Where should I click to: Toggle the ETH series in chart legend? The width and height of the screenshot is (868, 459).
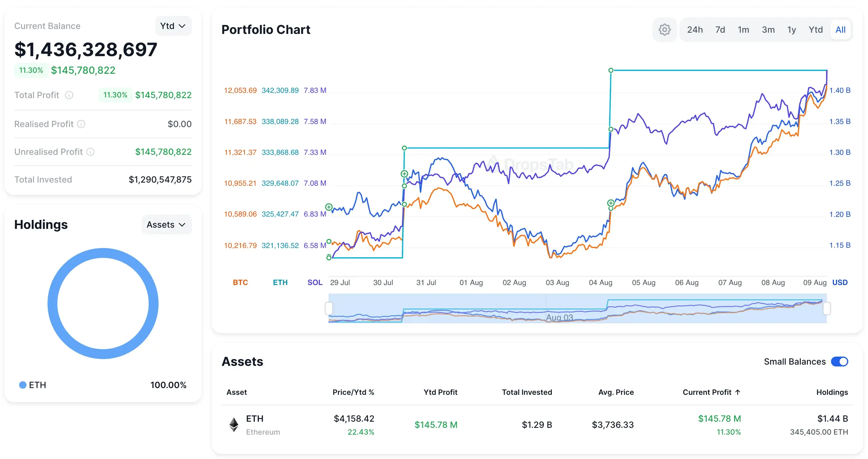pos(280,283)
